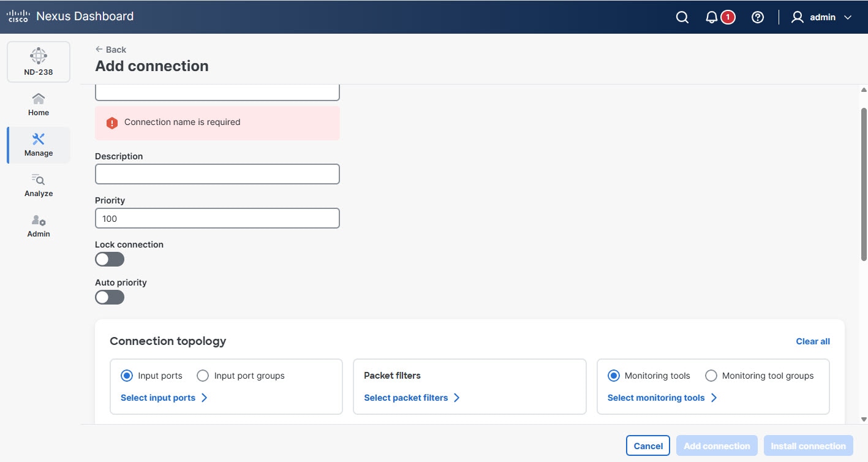This screenshot has width=868, height=462.
Task: Click inside the Description input field
Action: click(217, 174)
